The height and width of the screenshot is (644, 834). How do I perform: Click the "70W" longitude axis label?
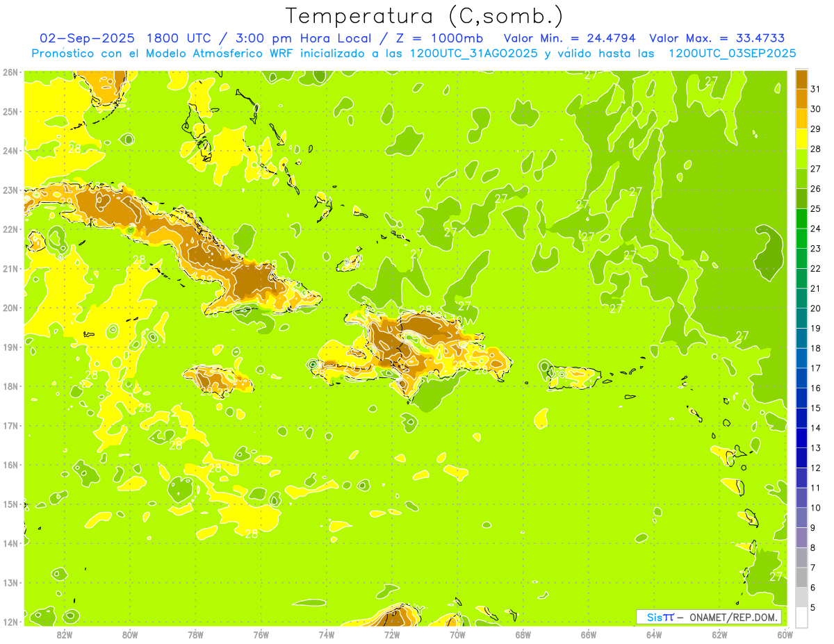coord(457,634)
